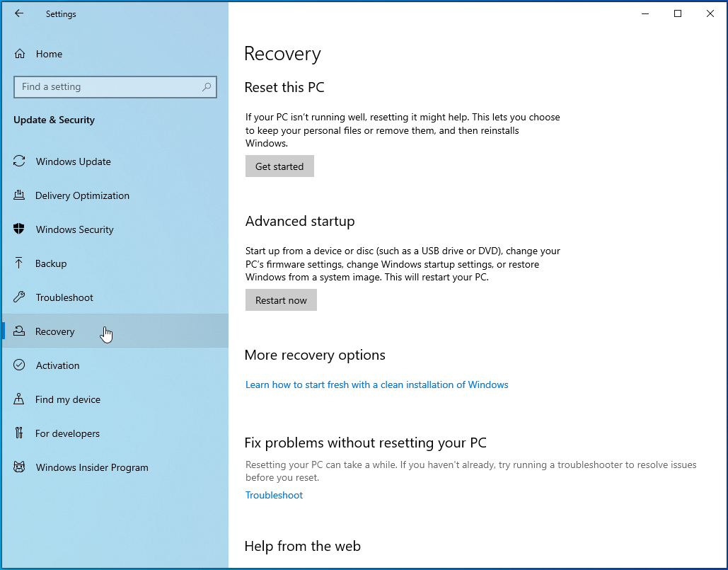Click the Backup upload arrow icon

[20, 263]
